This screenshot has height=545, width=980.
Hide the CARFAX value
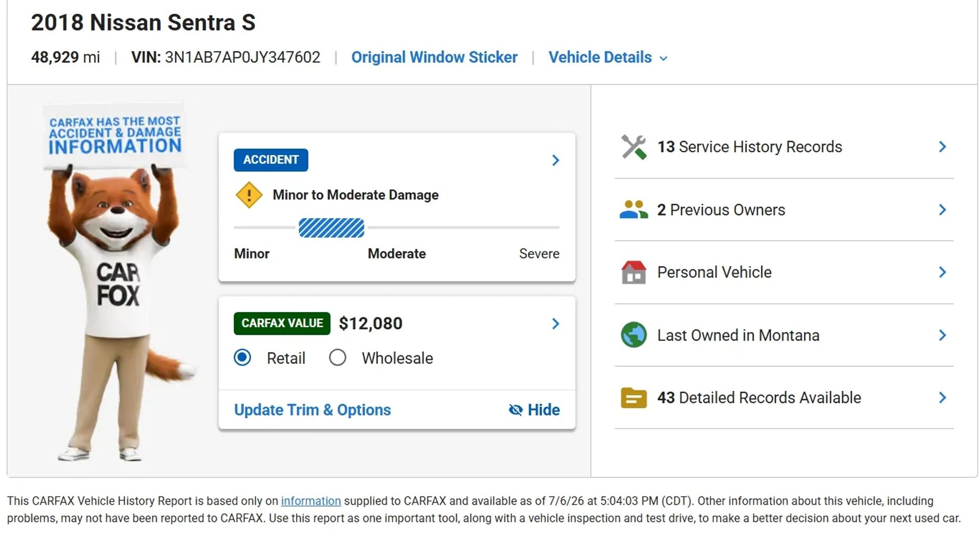534,410
